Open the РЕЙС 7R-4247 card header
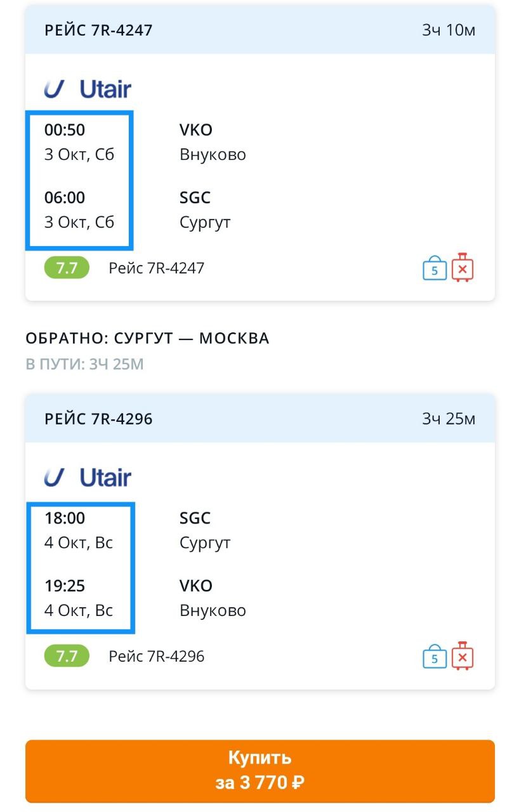This screenshot has width=519, height=812. (x=260, y=30)
